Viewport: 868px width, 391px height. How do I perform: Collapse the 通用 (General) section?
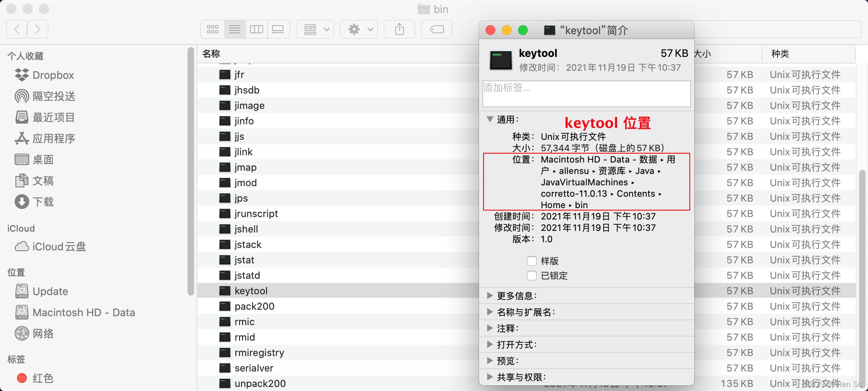tap(489, 119)
